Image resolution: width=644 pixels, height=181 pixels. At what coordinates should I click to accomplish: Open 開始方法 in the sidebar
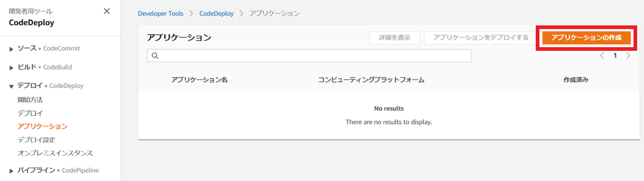pyautogui.click(x=30, y=99)
